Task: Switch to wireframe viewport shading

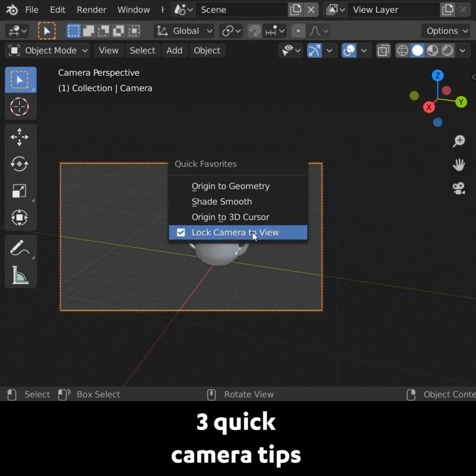Action: point(402,50)
